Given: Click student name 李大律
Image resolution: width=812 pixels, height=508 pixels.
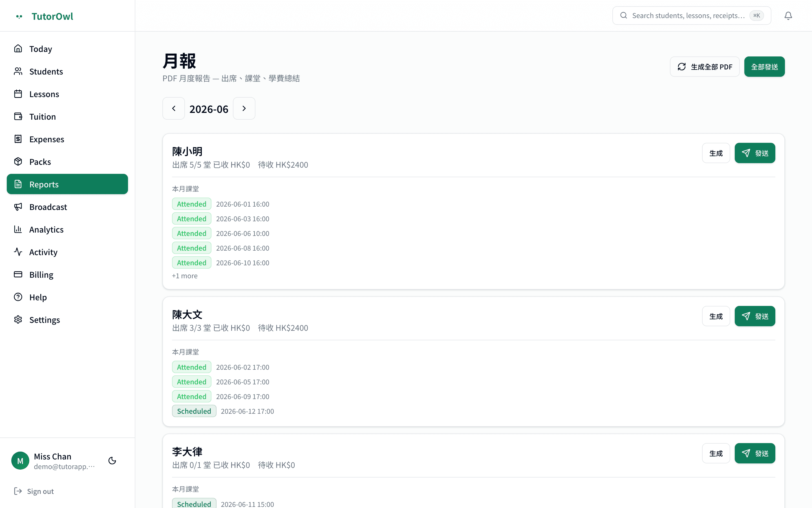Looking at the screenshot, I should (x=187, y=452).
